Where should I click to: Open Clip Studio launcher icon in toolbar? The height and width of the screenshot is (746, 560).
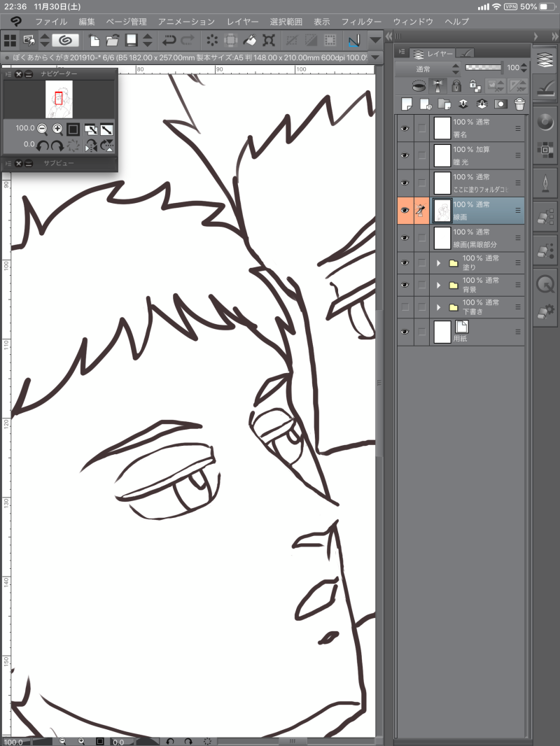click(x=65, y=41)
